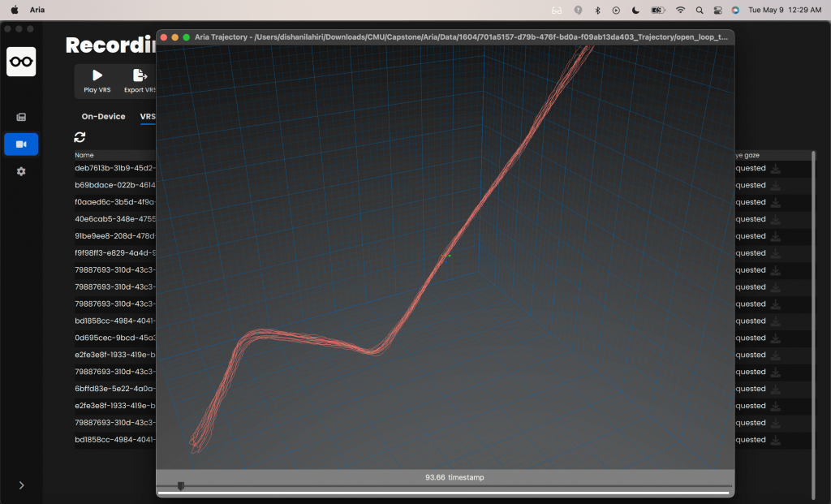Image resolution: width=831 pixels, height=504 pixels.
Task: Select recording 6bffd83e-5e22-4a0a
Action: coord(115,389)
